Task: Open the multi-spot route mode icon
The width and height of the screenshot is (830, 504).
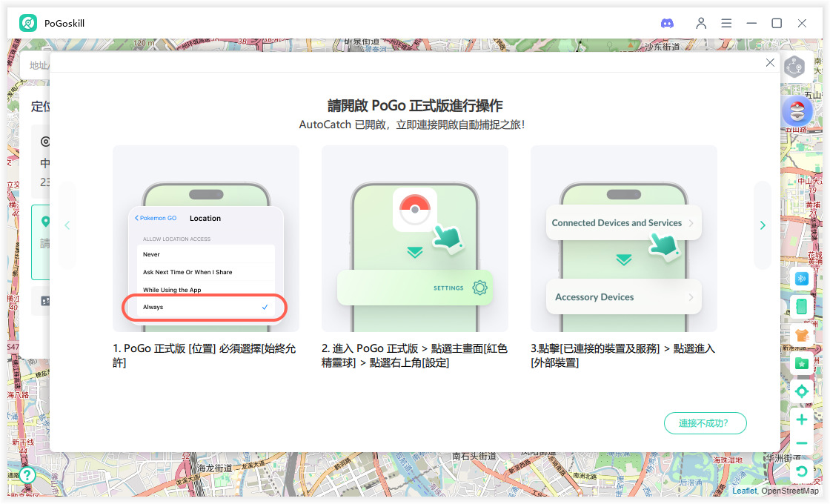Action: coord(794,67)
